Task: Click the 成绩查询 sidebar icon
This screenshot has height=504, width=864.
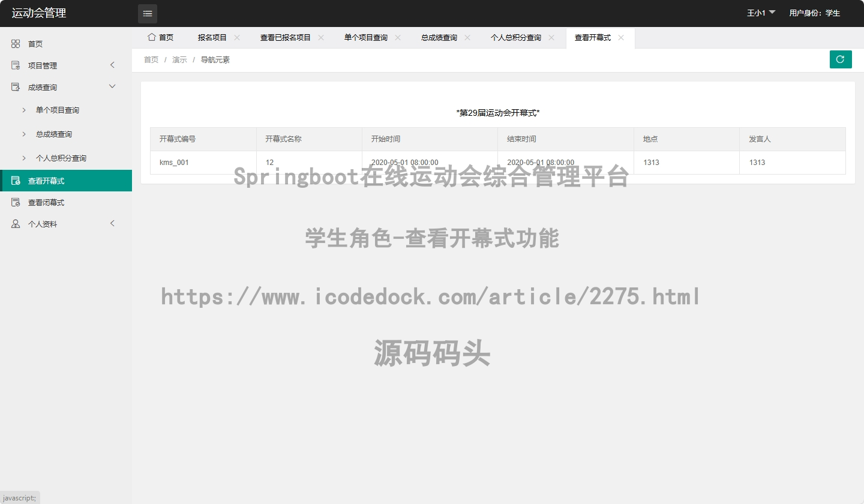Action: (x=16, y=87)
